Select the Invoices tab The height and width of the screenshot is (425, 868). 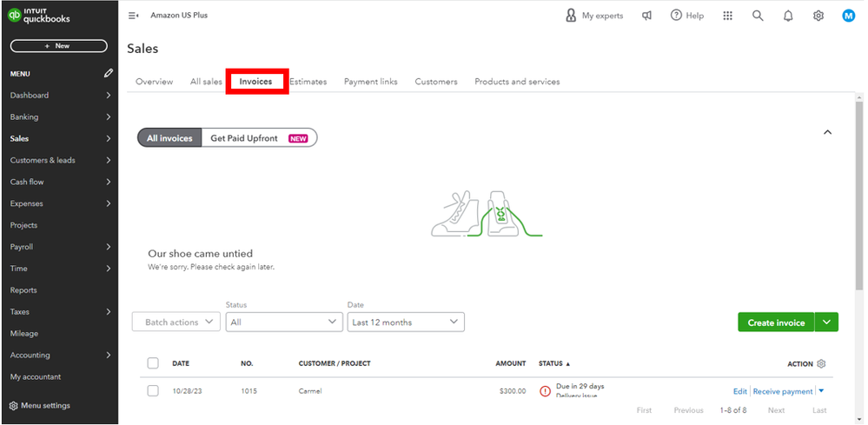point(255,82)
